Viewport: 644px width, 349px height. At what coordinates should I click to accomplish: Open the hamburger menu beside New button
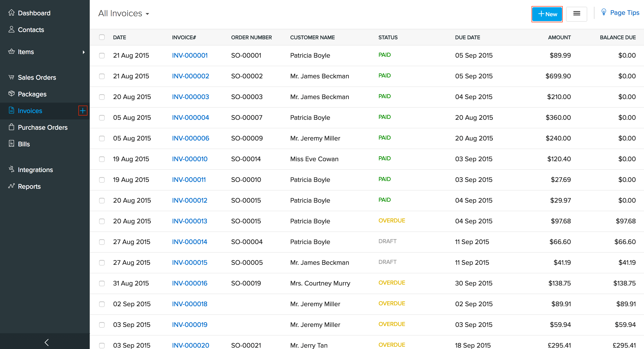577,14
